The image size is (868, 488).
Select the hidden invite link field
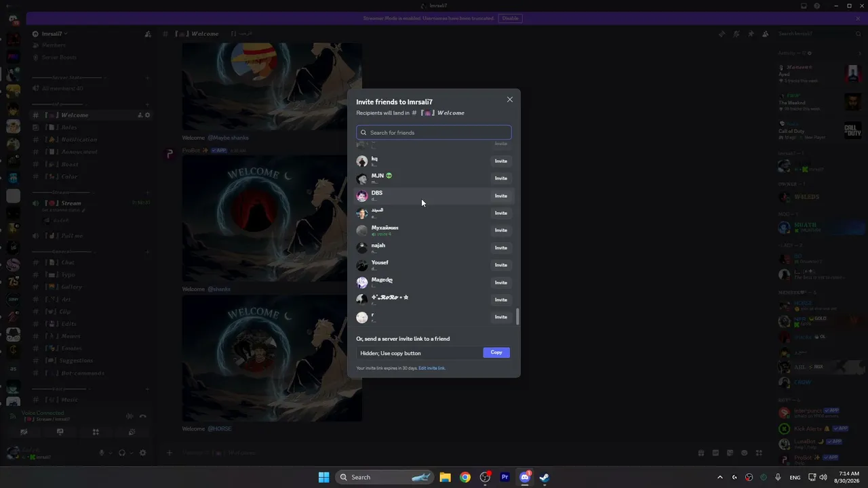coord(419,353)
